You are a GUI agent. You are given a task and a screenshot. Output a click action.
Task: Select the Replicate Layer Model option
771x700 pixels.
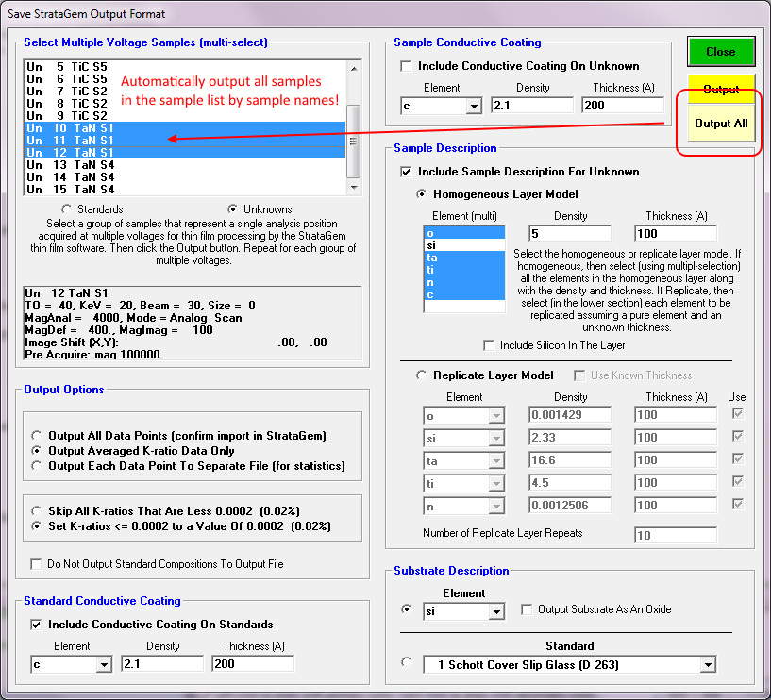point(423,375)
